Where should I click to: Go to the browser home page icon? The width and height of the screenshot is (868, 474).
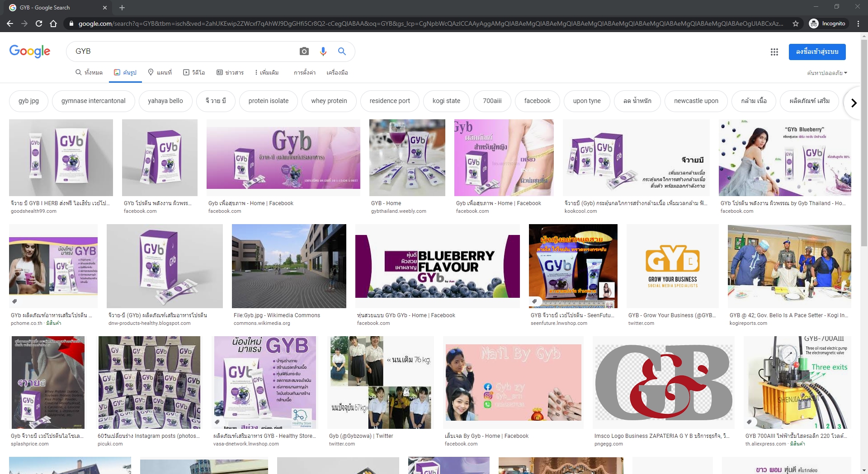(x=53, y=23)
